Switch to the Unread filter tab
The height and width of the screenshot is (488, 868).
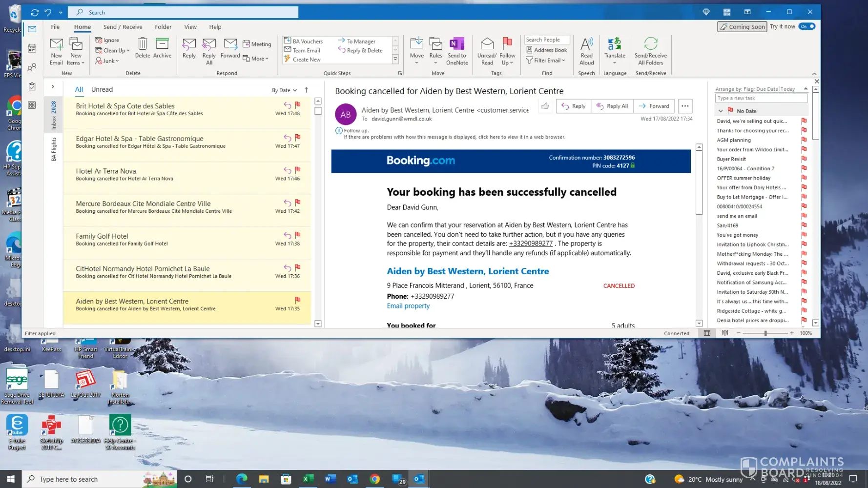[x=102, y=89]
